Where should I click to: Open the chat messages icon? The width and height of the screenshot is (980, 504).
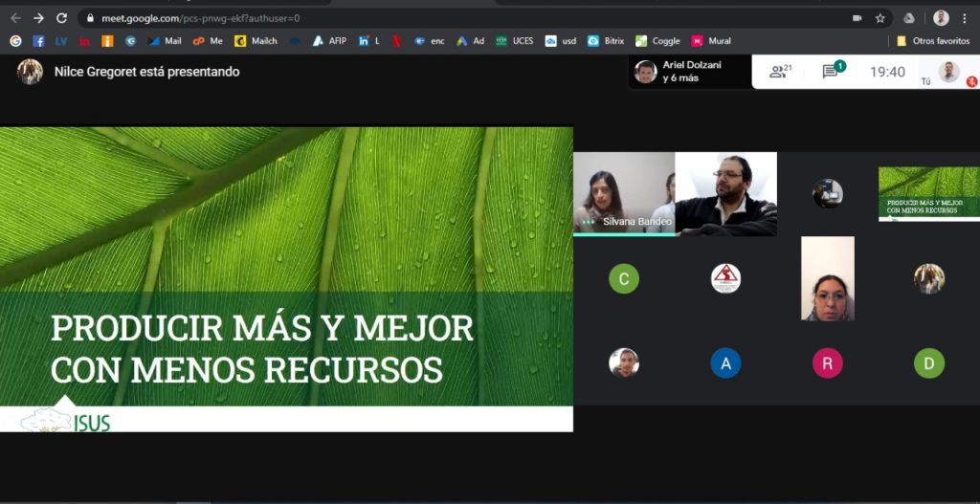831,72
